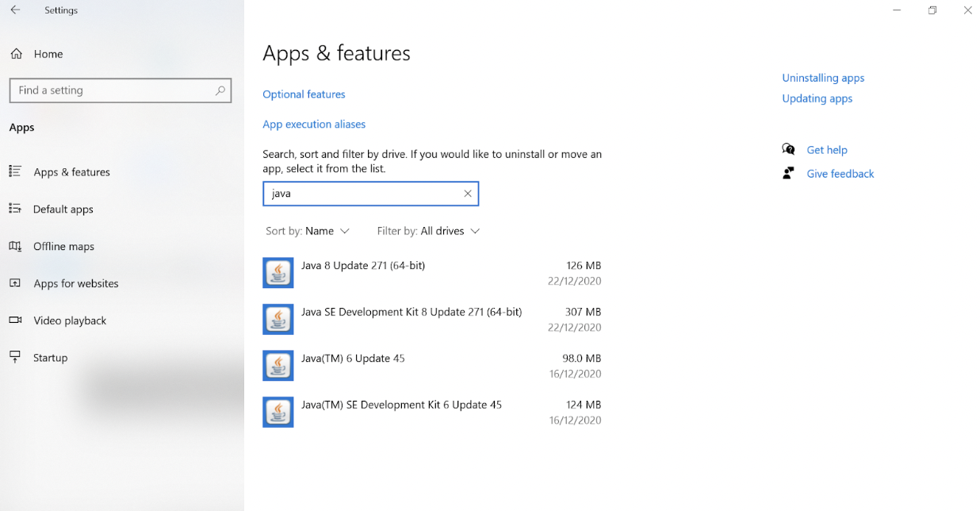The height and width of the screenshot is (511, 980).
Task: Clear the java search text
Action: pos(468,194)
